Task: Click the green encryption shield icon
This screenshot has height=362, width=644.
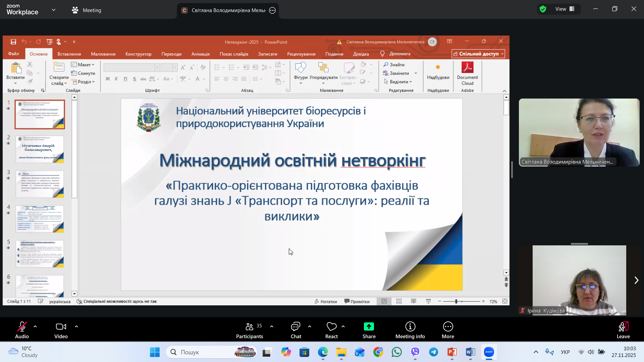Action: point(543,9)
